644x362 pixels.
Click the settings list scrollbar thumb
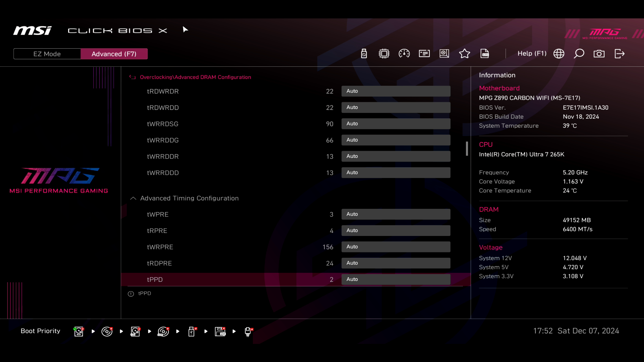[x=467, y=148]
